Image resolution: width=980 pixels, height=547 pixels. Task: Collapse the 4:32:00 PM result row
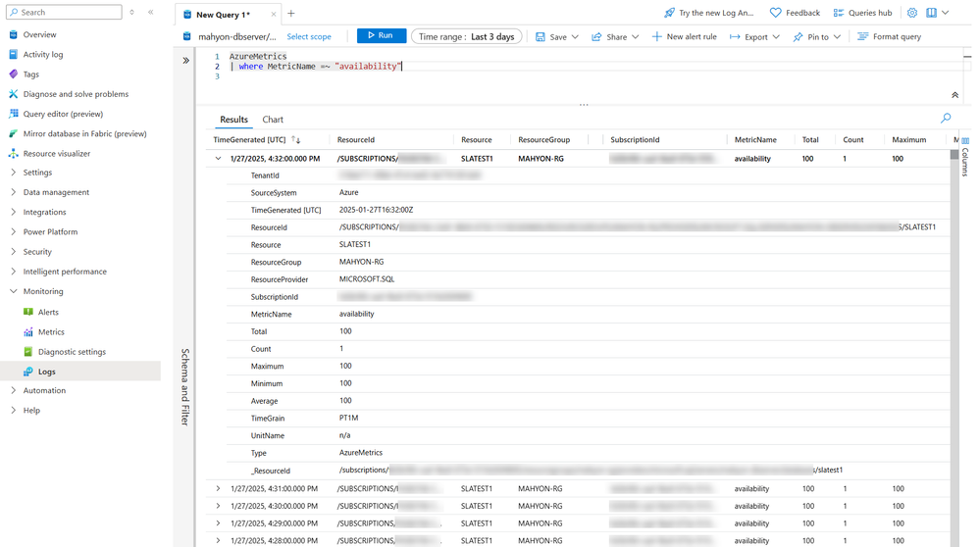click(x=218, y=159)
